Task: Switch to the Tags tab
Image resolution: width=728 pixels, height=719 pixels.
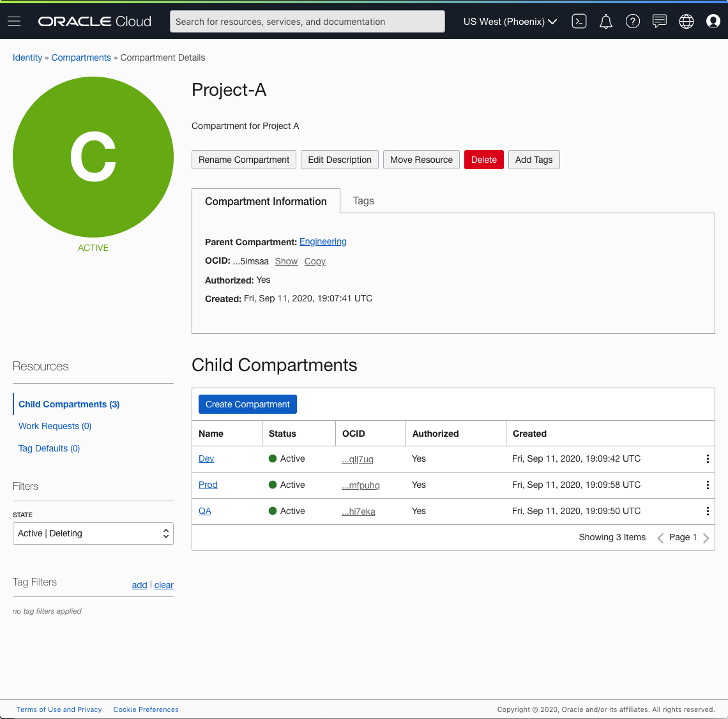Action: 363,201
